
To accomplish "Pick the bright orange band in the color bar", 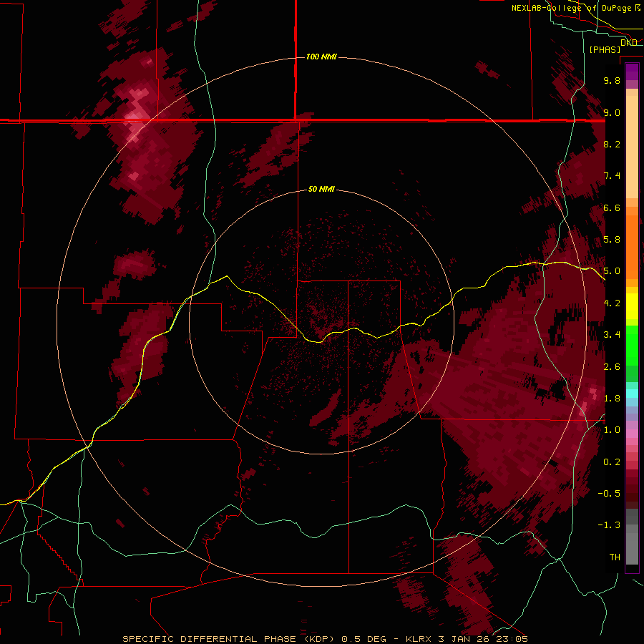I will (x=632, y=248).
